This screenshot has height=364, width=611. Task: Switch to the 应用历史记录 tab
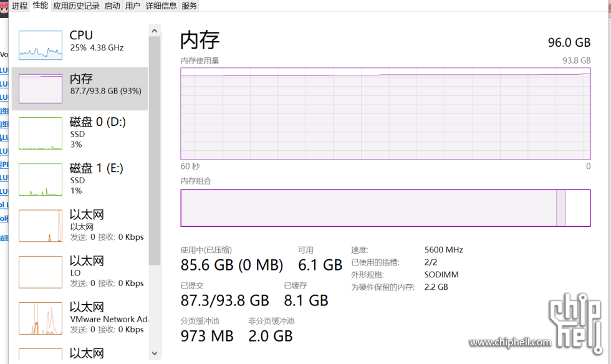76,6
